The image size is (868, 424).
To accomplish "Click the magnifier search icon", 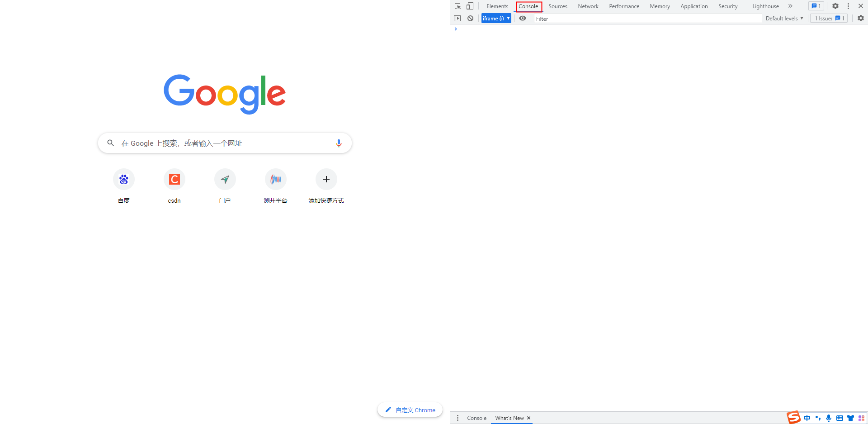I will [x=110, y=143].
